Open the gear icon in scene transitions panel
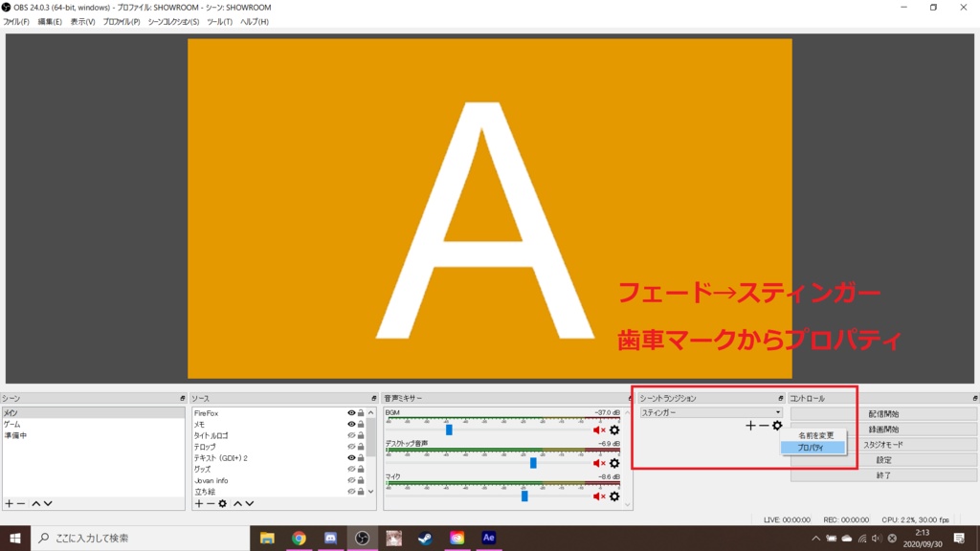Image resolution: width=980 pixels, height=551 pixels. pyautogui.click(x=778, y=427)
